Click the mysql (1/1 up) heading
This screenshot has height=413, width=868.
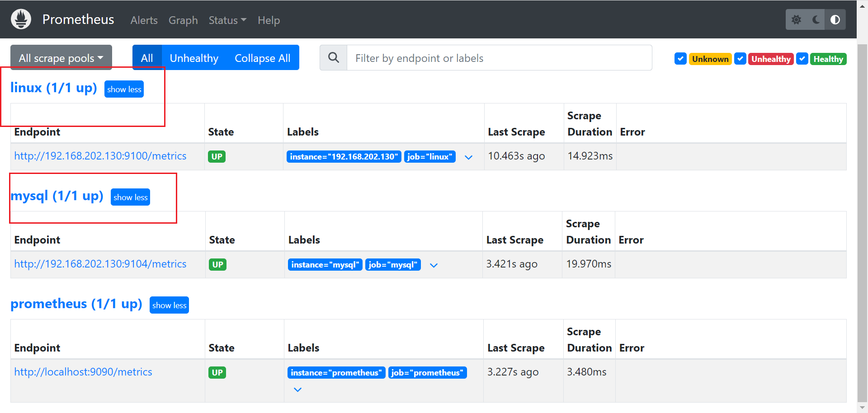[x=57, y=196]
